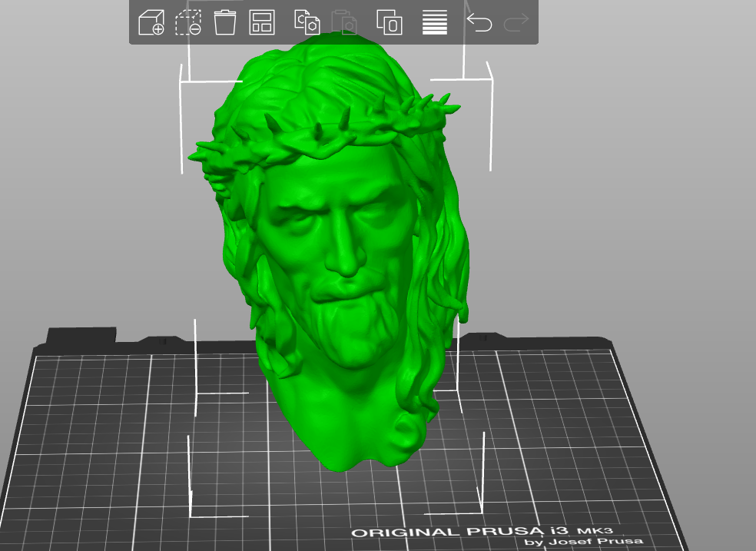The image size is (756, 551).
Task: Click the Undo arrow icon
Action: (x=479, y=22)
